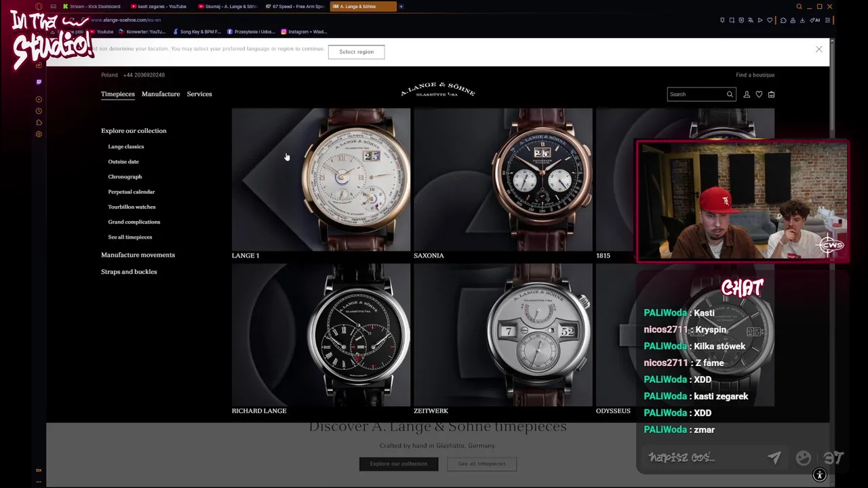Switch to 67 Speed - Free Arm tab
This screenshot has height=488, width=868.
tap(295, 7)
